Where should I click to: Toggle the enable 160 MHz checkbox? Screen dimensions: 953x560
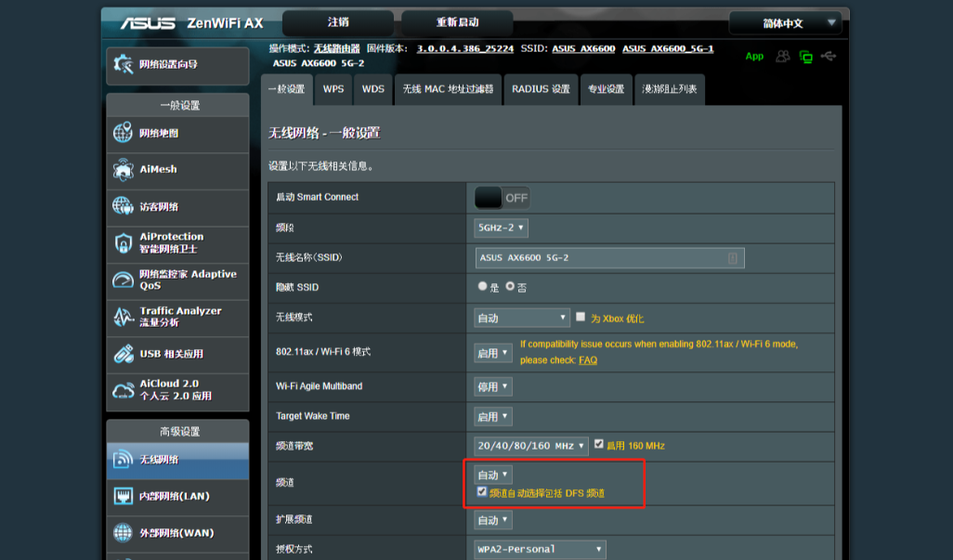599,445
